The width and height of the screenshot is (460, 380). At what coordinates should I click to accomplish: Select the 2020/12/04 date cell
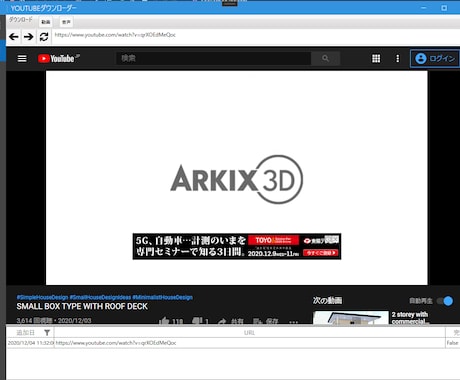31,343
